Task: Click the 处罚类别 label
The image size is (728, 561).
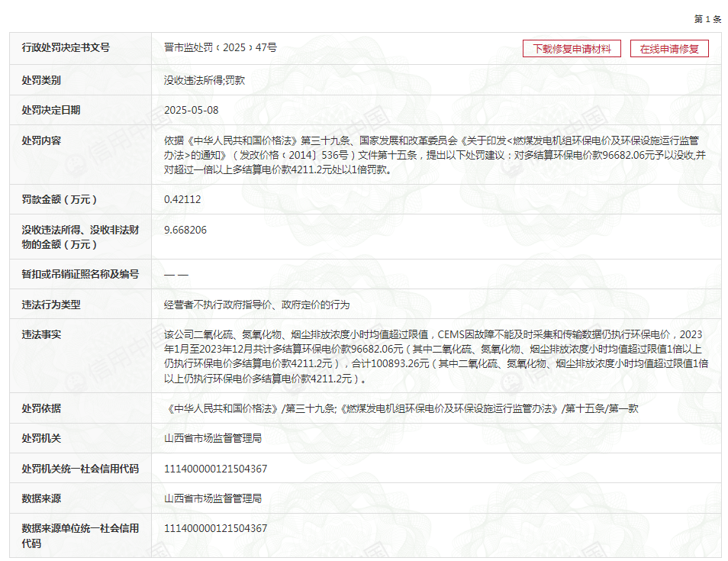Action: (x=41, y=80)
